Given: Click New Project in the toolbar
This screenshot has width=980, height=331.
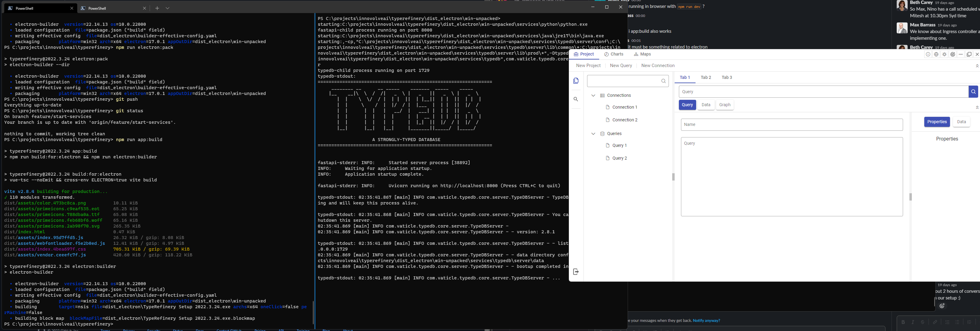Looking at the screenshot, I should [x=588, y=66].
